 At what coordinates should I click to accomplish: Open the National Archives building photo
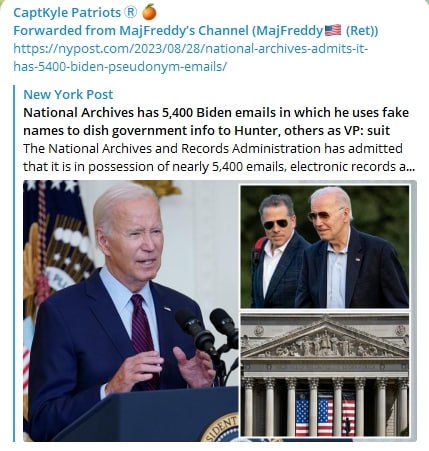tap(325, 374)
